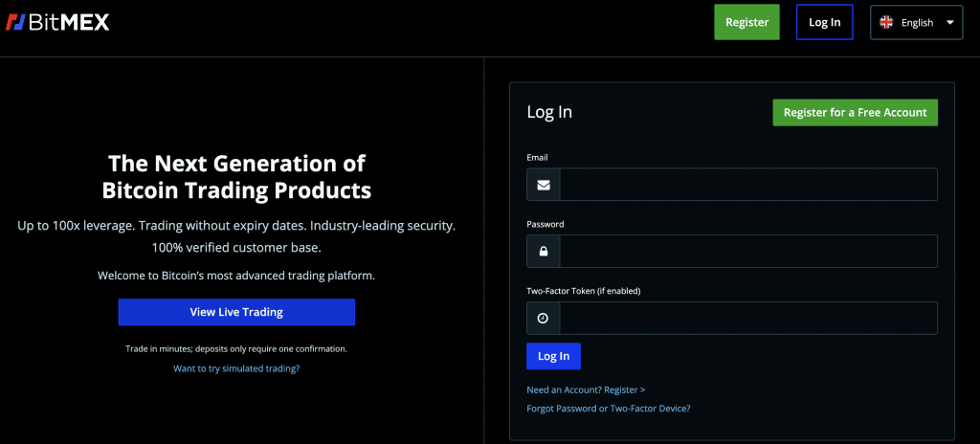This screenshot has width=980, height=444.
Task: Click the outlined Log In header button
Action: tap(824, 23)
